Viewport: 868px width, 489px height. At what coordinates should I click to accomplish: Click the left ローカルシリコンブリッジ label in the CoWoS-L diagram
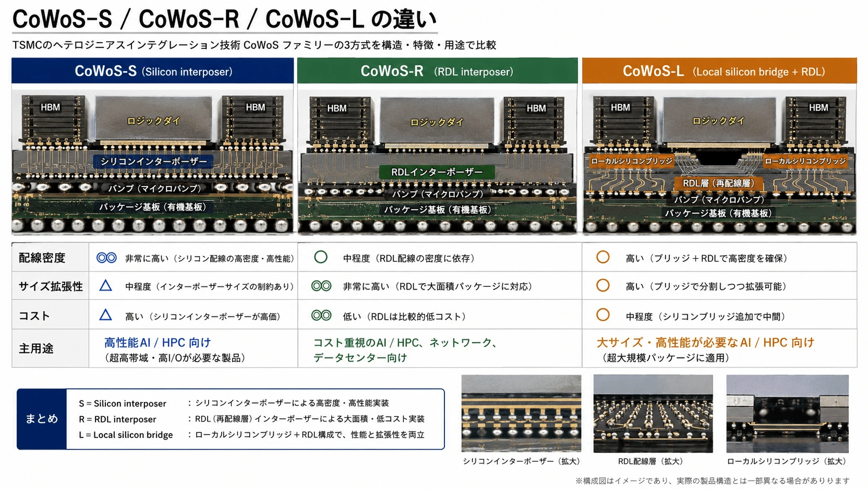631,161
